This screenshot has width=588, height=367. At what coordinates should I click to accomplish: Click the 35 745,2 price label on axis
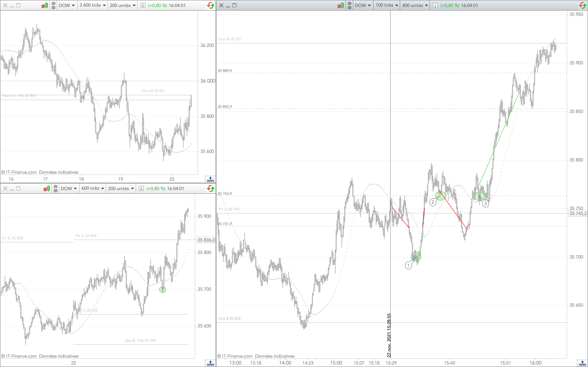[x=578, y=213]
